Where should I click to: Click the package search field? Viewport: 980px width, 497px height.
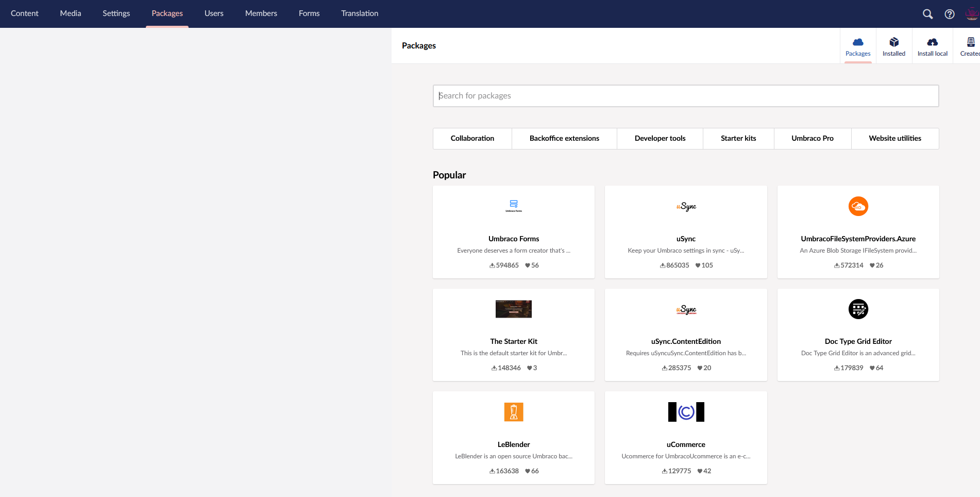685,96
